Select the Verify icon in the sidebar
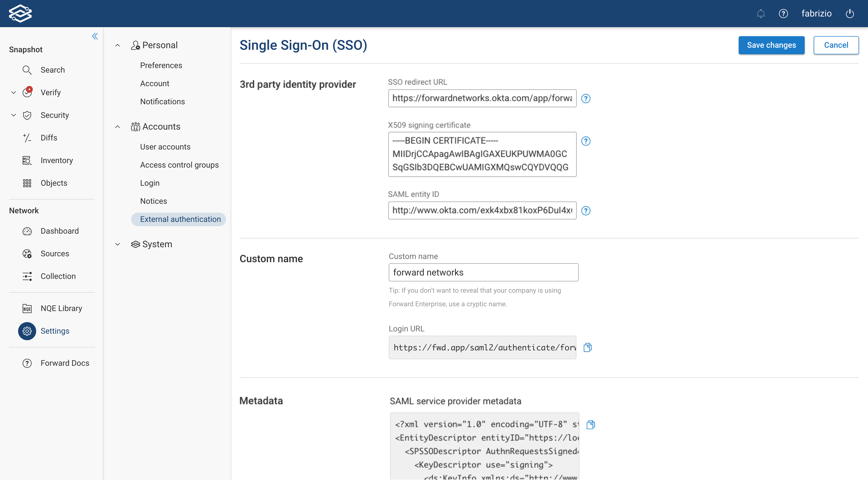868x480 pixels. (27, 92)
